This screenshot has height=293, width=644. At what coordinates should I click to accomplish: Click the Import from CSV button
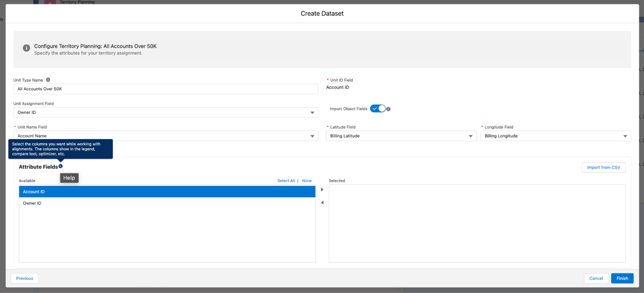click(603, 168)
